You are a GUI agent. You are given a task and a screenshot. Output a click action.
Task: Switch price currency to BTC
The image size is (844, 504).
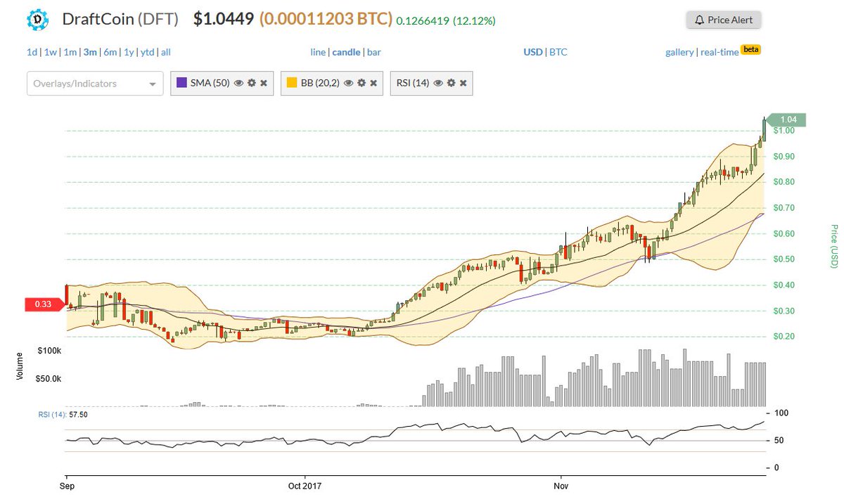(x=558, y=52)
